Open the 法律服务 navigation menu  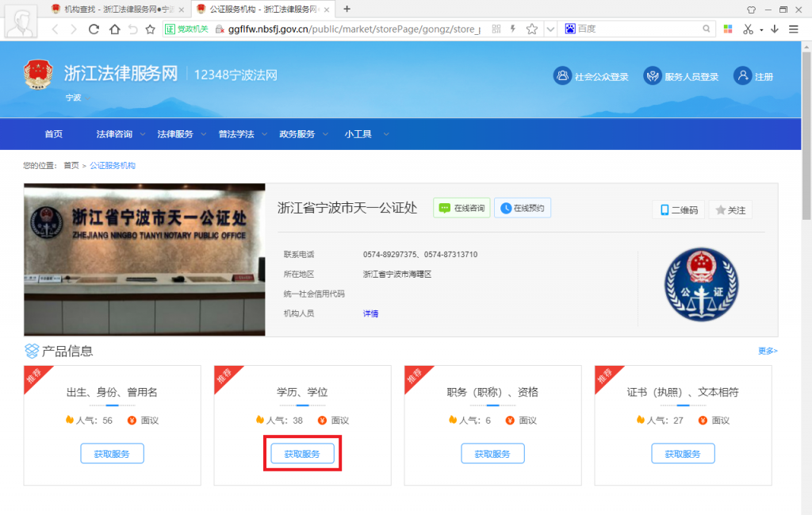pyautogui.click(x=175, y=134)
